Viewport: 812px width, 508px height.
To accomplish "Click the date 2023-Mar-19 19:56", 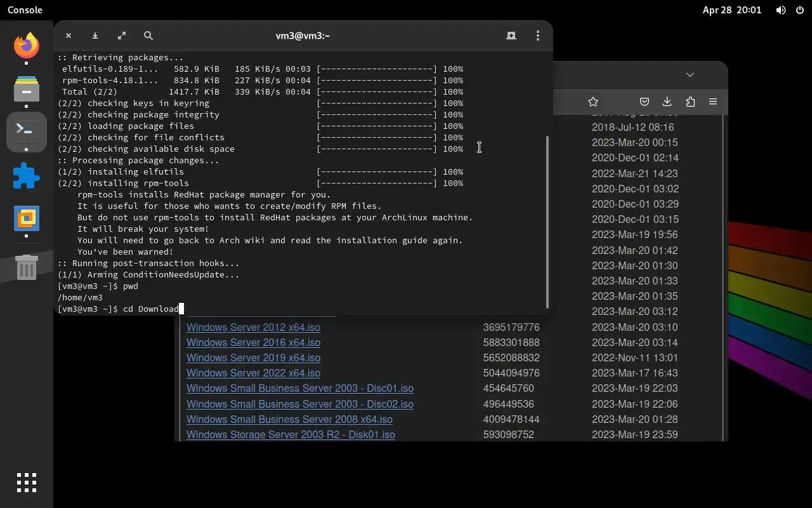I will (x=634, y=234).
